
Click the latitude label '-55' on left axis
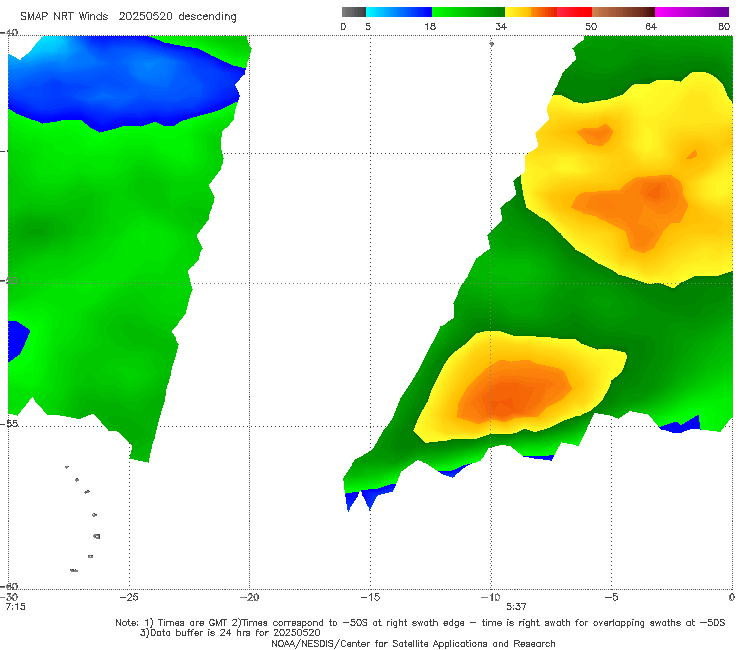coord(9,424)
